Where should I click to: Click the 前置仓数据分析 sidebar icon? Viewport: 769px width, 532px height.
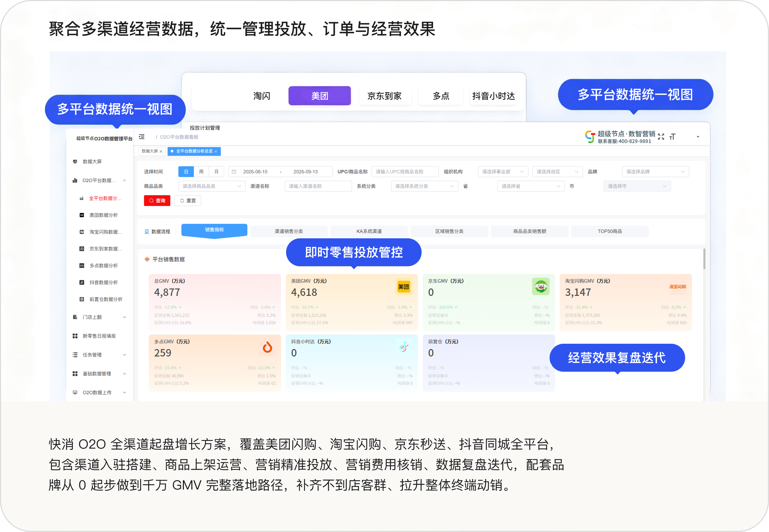(82, 299)
